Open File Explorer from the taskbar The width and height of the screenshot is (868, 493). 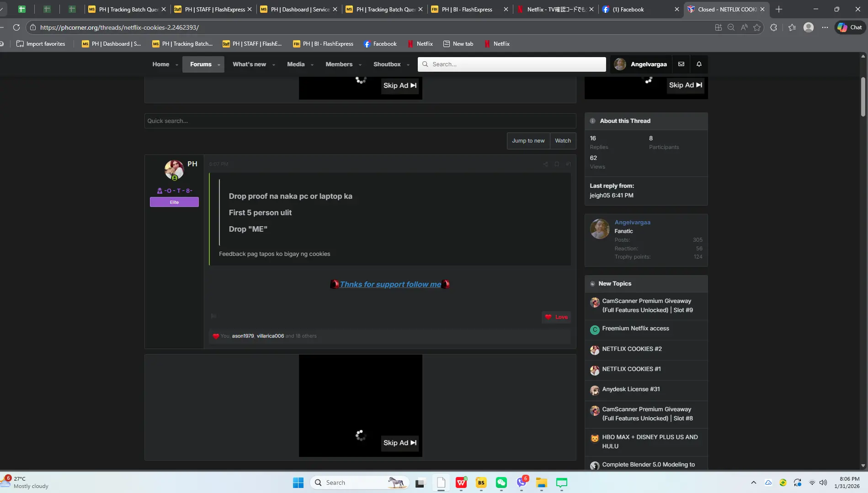click(542, 482)
